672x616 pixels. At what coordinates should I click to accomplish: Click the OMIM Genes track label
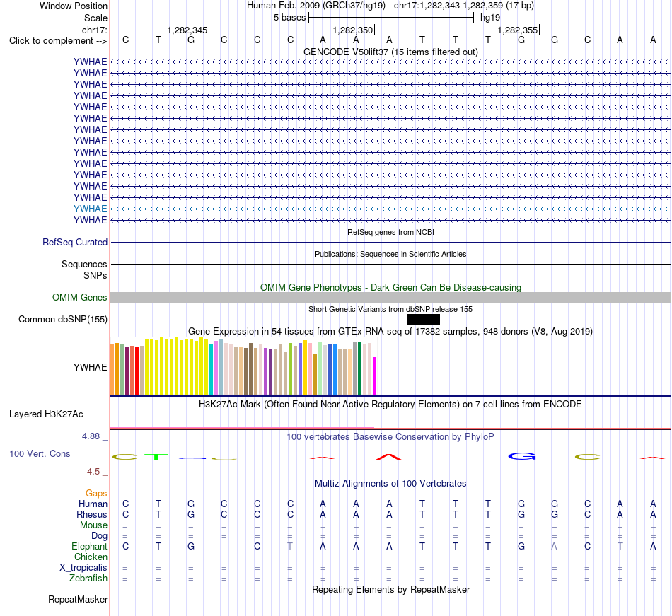click(x=79, y=297)
